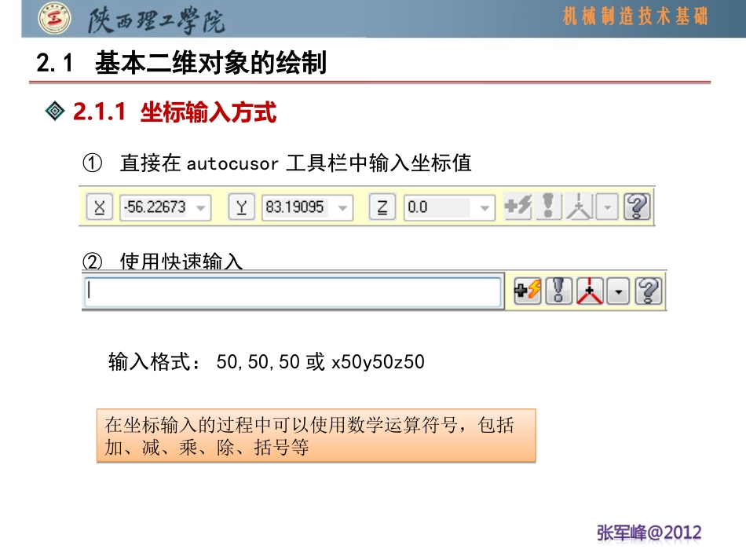
Task: Click the Z coordinate lock button
Action: pyautogui.click(x=382, y=207)
